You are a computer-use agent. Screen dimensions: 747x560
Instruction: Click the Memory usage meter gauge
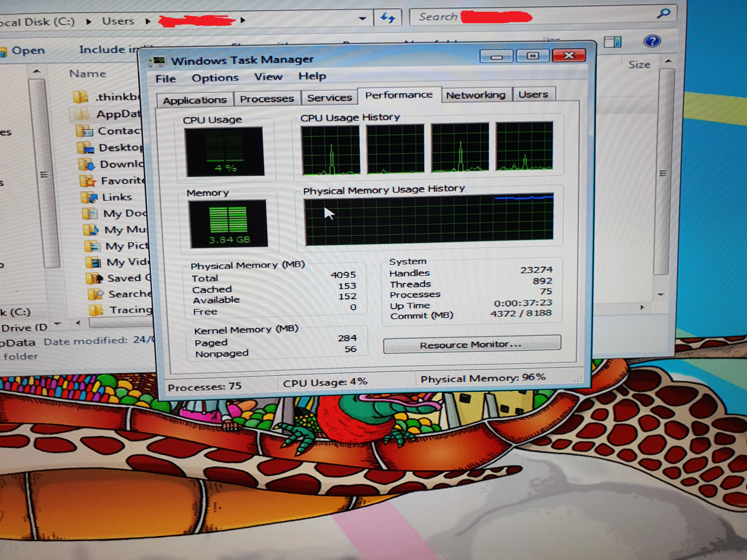(x=228, y=224)
